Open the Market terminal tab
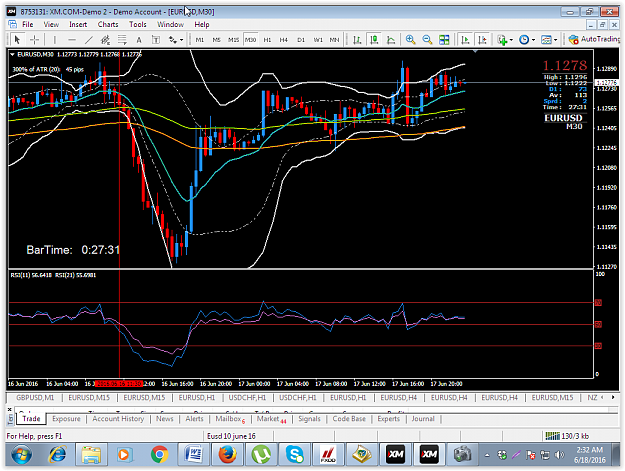Image resolution: width=625 pixels, height=471 pixels. click(x=271, y=419)
